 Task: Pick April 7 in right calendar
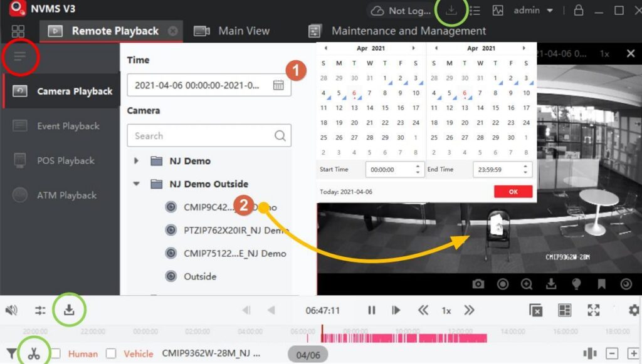point(480,93)
